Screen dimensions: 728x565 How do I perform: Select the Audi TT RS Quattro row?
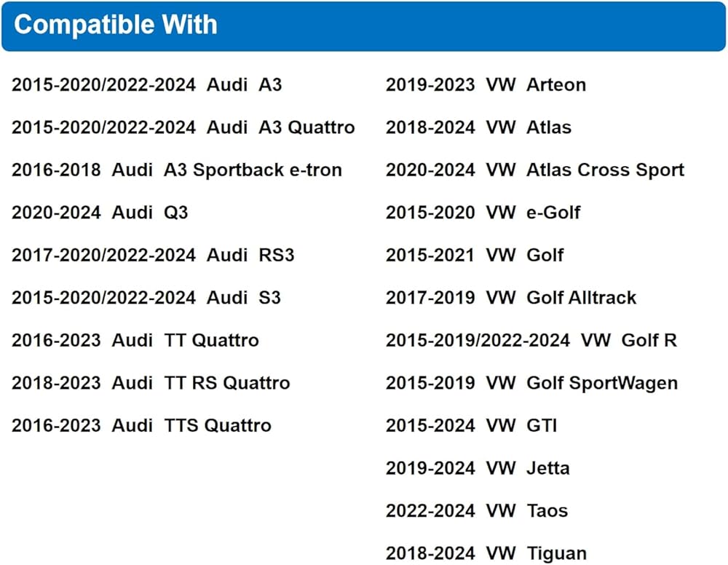click(151, 383)
